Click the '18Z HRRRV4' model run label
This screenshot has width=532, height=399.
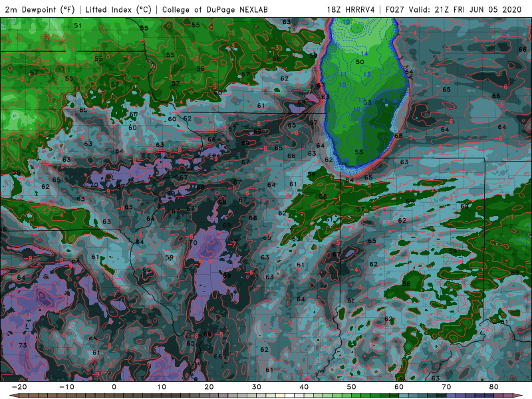[x=351, y=10]
